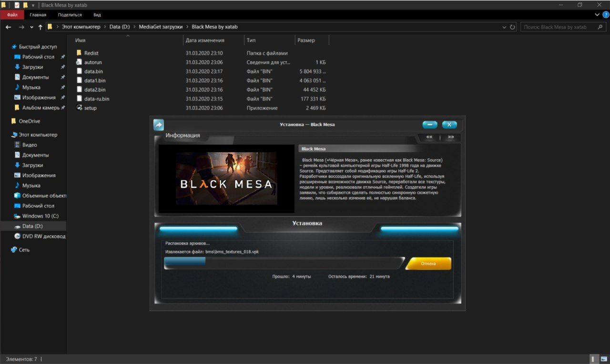Select Быстрый доступ in sidebar
The image size is (610, 364).
(33, 47)
